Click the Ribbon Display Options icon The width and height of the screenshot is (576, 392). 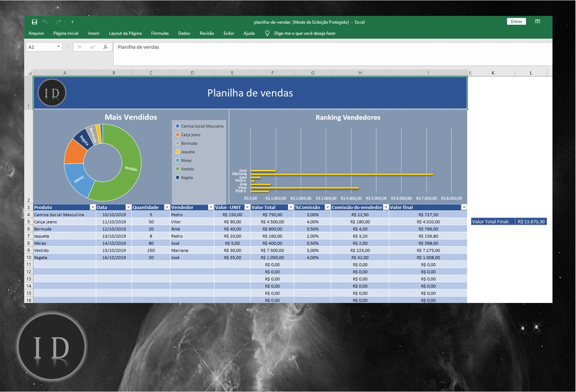coord(537,22)
